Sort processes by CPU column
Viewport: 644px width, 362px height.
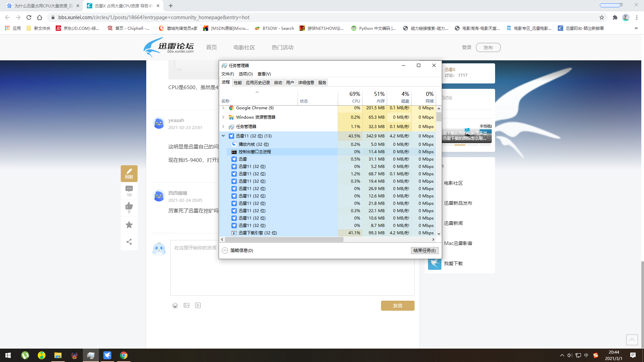(350, 97)
